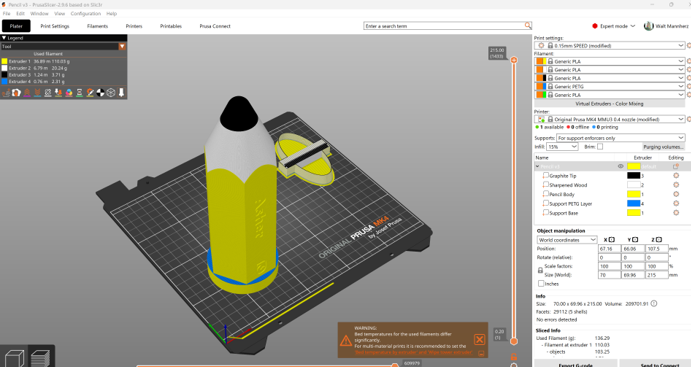
Task: Click the blue extruder swatch of Support PETG Layer
Action: [634, 204]
